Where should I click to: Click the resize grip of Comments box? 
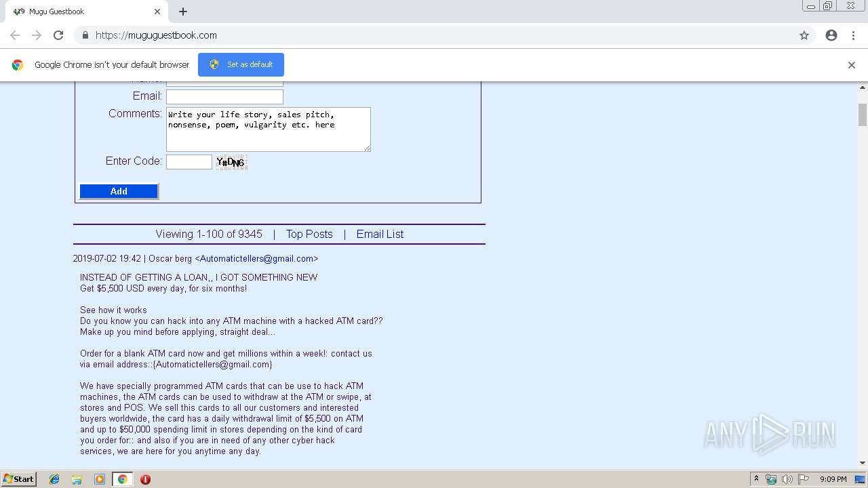367,148
